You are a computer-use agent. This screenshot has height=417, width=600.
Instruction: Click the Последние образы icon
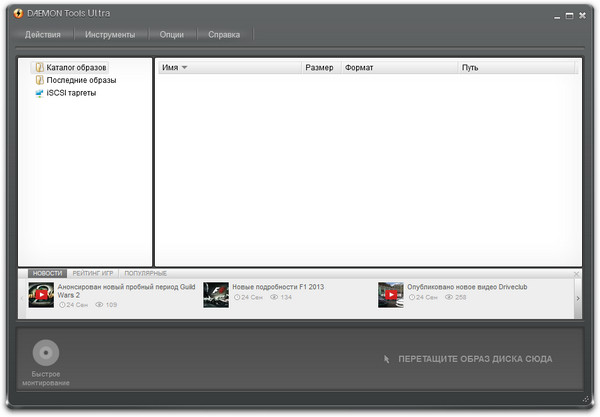click(40, 80)
